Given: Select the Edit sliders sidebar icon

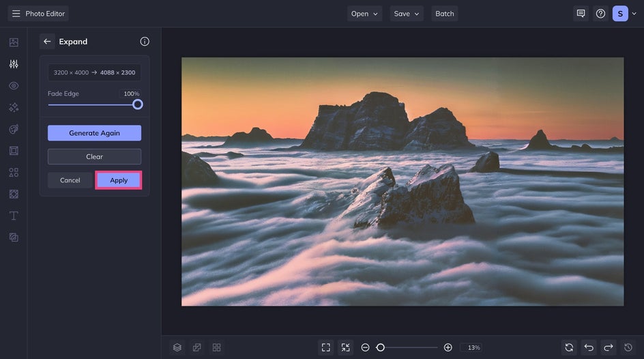Looking at the screenshot, I should coord(14,64).
